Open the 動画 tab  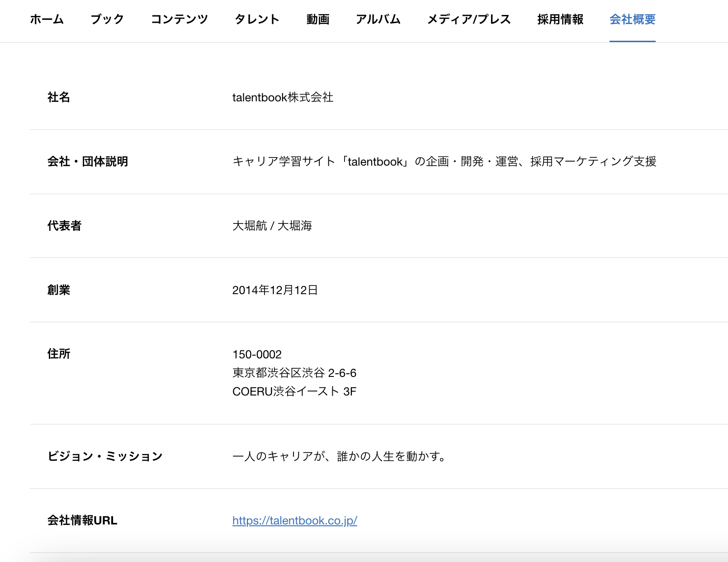tap(318, 19)
